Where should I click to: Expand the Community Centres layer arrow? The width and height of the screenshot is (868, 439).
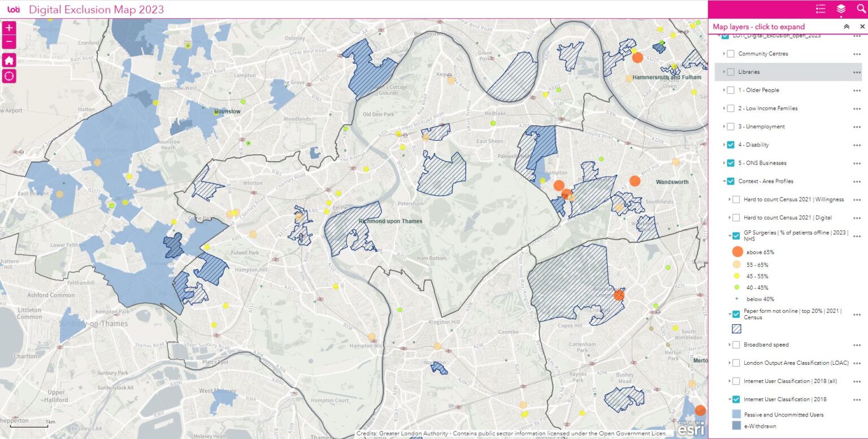pos(724,54)
